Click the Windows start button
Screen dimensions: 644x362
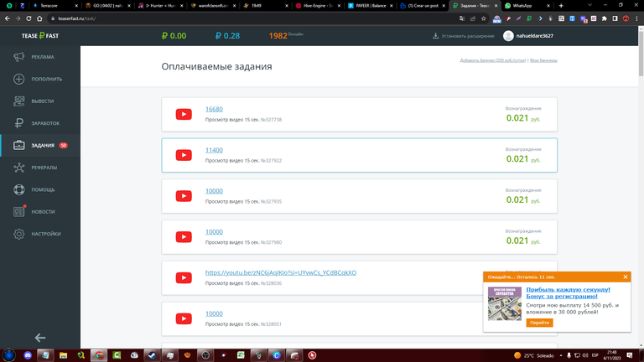tap(9, 355)
